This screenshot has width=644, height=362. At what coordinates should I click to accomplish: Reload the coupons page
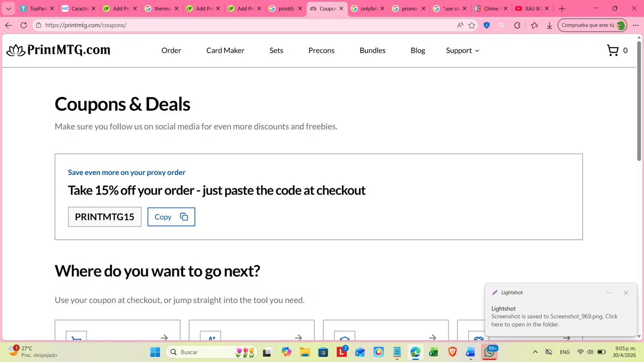click(x=24, y=25)
